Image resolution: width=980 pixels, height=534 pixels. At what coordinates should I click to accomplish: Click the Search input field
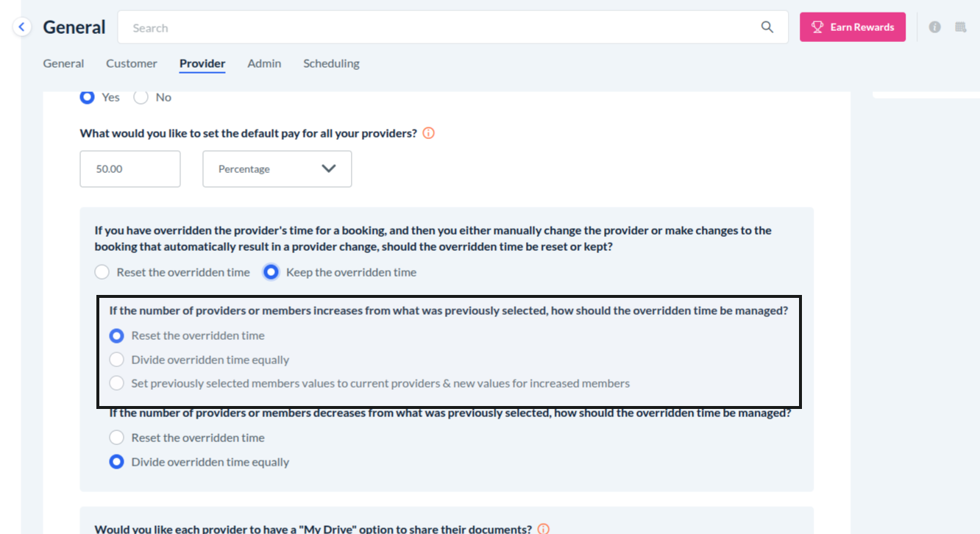pyautogui.click(x=452, y=27)
